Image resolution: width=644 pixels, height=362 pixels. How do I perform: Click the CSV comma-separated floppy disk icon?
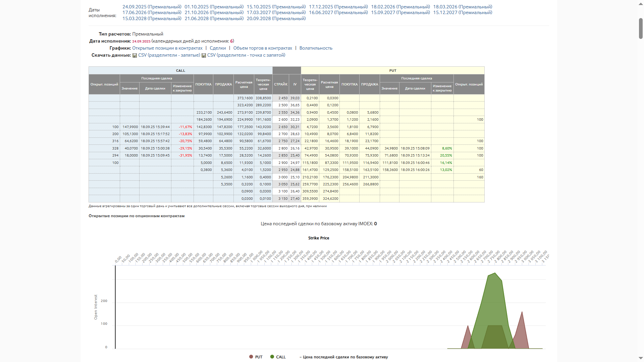pyautogui.click(x=135, y=55)
